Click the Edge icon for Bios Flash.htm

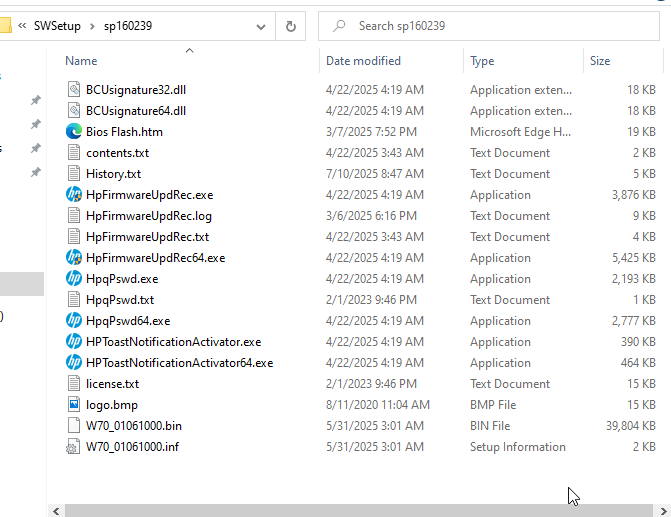(74, 131)
